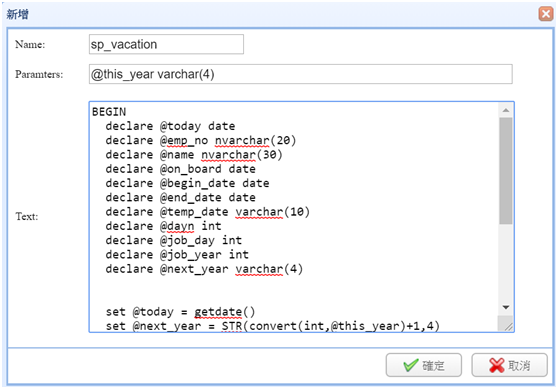Screen dimensions: 558x389
Task: Click the line 'declare @temp_date varchar(10)'
Action: tap(207, 212)
